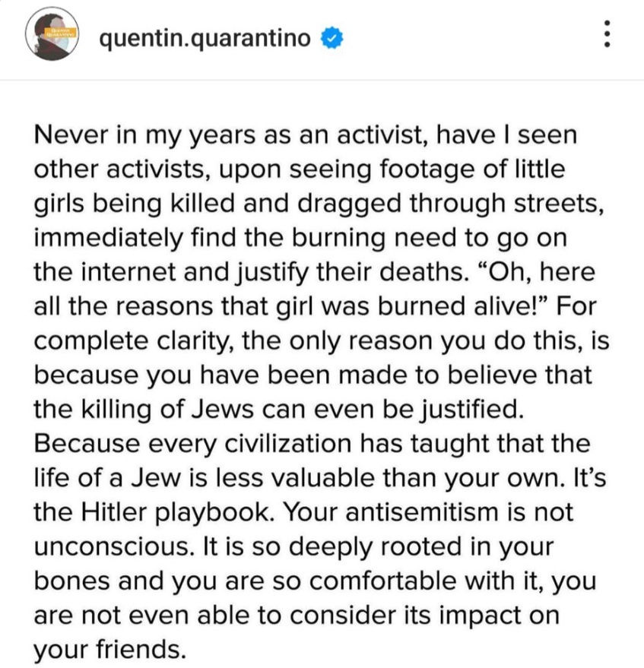Viewport: 644px width, 668px height.
Task: Open the three-dot more options menu
Action: pos(606,36)
